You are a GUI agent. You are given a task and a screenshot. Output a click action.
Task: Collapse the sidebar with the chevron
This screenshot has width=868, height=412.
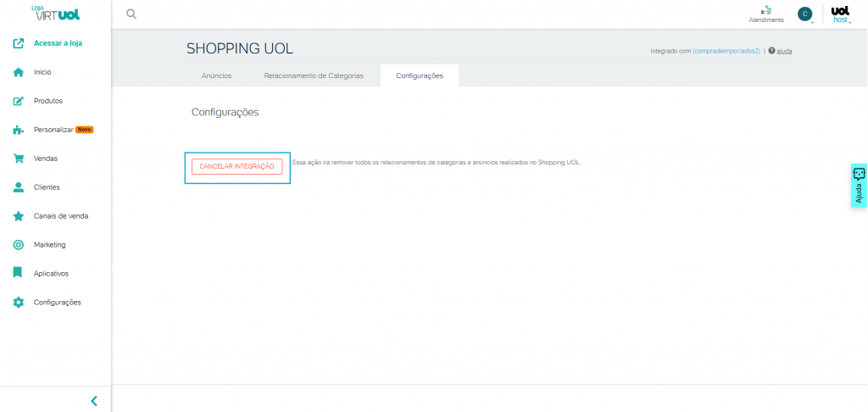tap(94, 401)
